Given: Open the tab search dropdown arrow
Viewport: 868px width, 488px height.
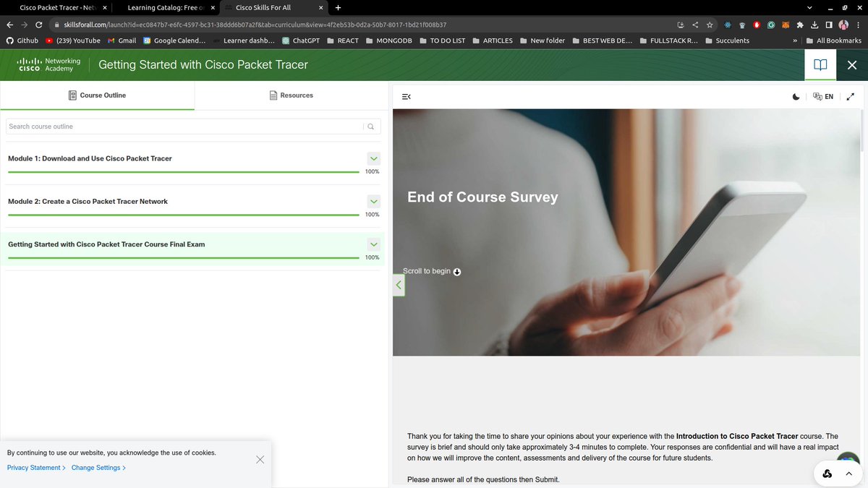Looking at the screenshot, I should (x=809, y=8).
